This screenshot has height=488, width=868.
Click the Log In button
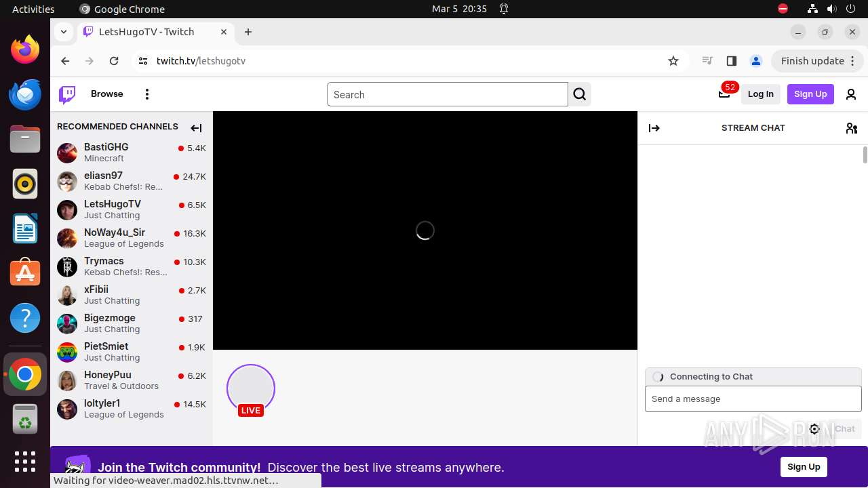pos(761,94)
